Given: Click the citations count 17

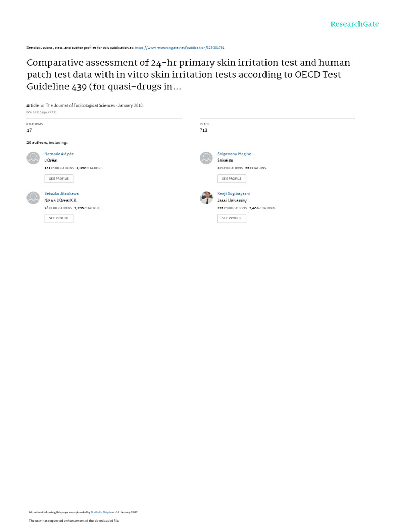Looking at the screenshot, I should click(x=29, y=130).
